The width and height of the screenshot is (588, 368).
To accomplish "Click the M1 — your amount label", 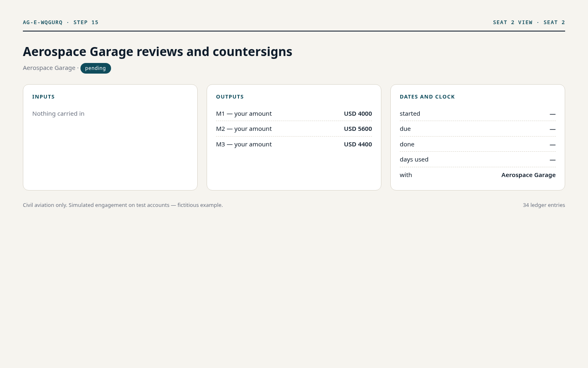I will click(x=244, y=114).
